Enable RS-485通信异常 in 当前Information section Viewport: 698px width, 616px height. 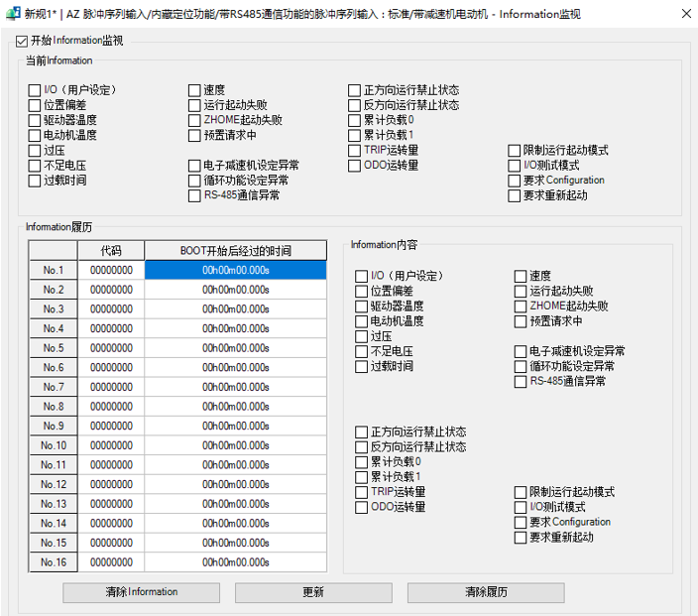click(194, 195)
